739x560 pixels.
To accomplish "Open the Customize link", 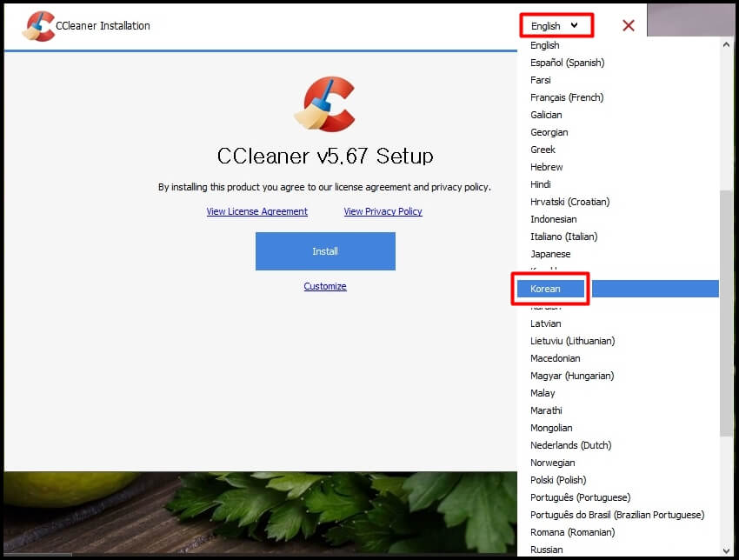I will (x=325, y=286).
